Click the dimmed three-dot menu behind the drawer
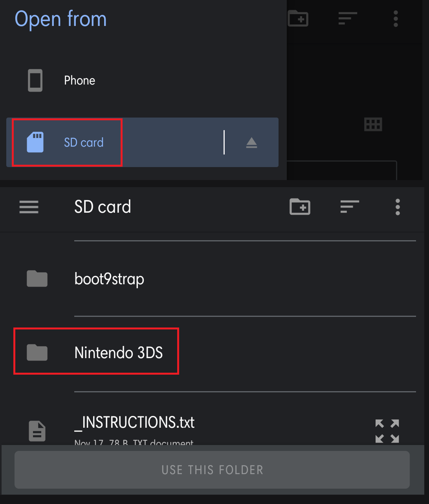Image resolution: width=429 pixels, height=504 pixels. [396, 18]
